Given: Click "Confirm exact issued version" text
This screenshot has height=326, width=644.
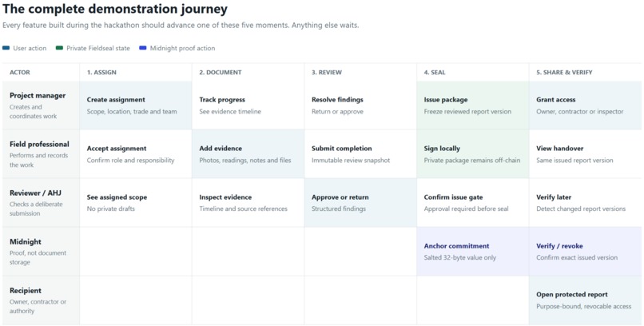Looking at the screenshot, I should point(577,257).
